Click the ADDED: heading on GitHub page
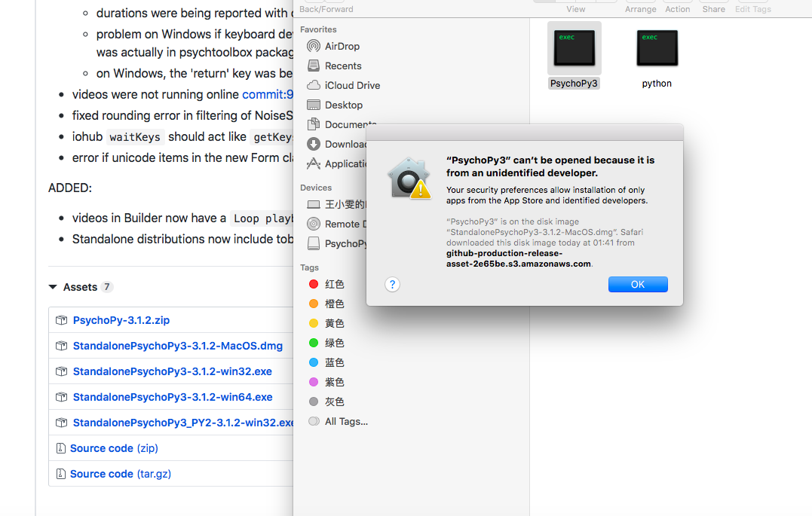Viewport: 812px width, 516px height. [70, 188]
